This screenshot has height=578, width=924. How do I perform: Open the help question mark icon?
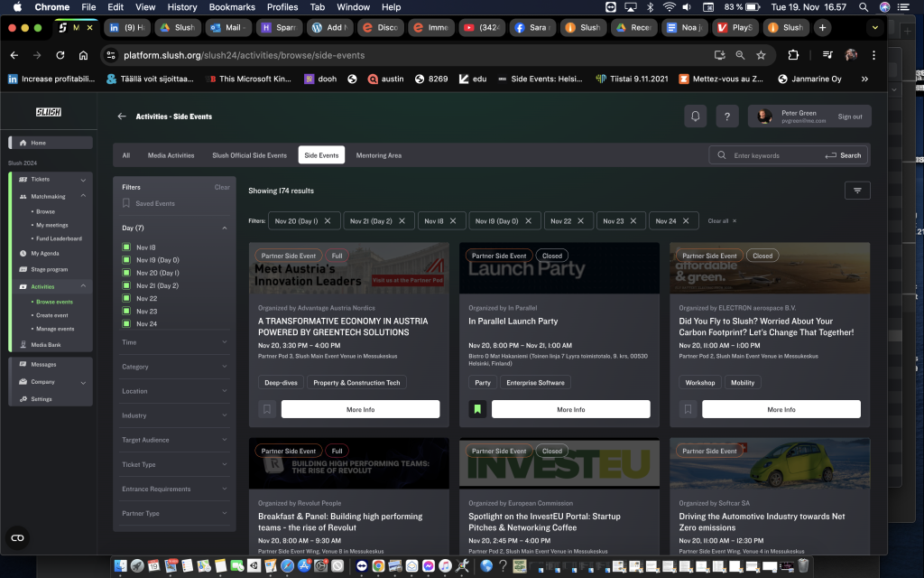pos(727,117)
